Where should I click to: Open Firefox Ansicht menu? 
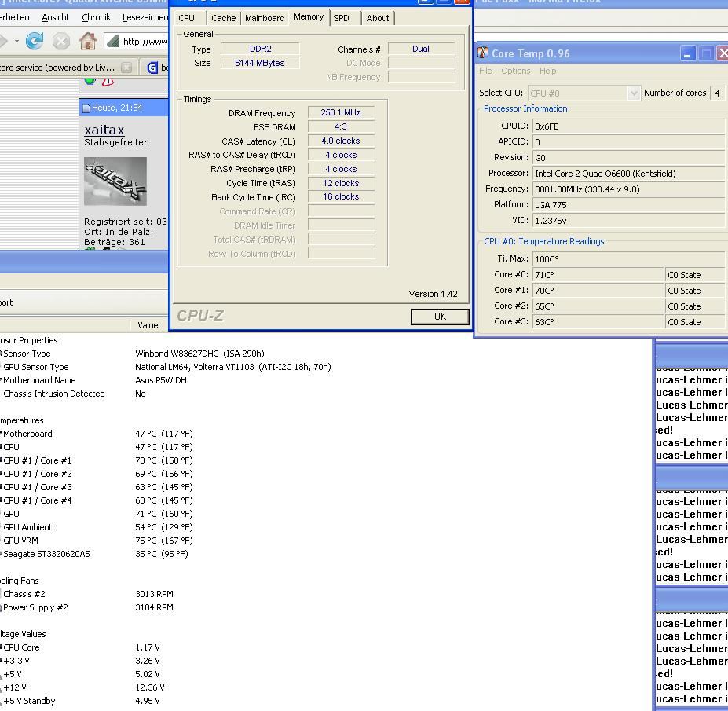tap(55, 17)
